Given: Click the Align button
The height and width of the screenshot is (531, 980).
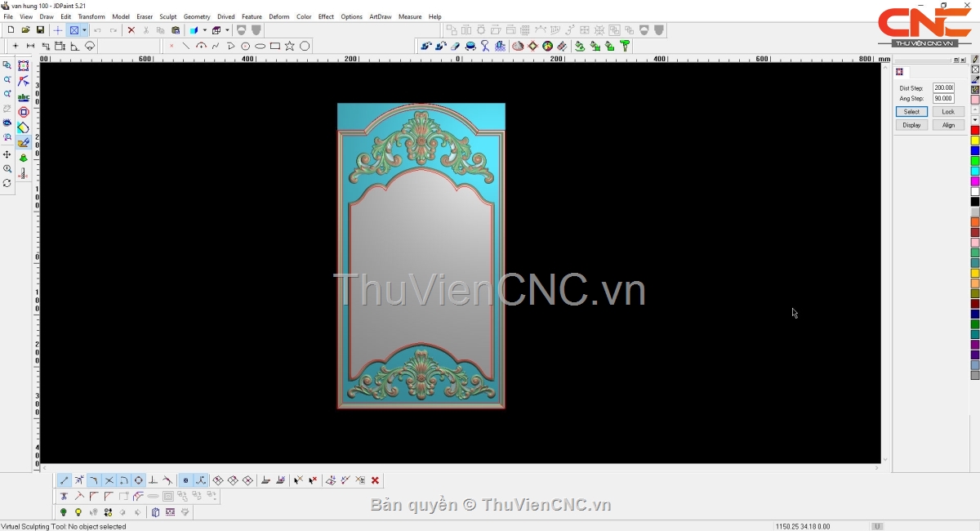Looking at the screenshot, I should pos(948,125).
